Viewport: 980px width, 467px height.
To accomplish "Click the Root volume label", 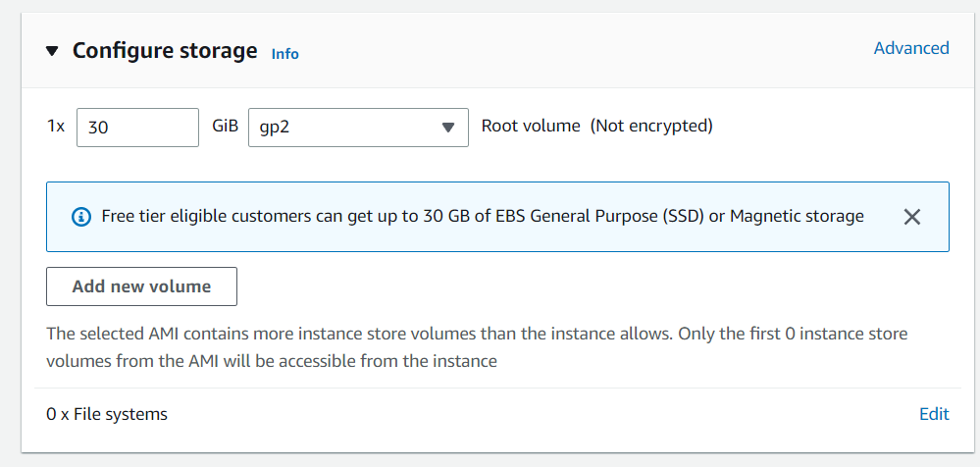I will [x=531, y=126].
